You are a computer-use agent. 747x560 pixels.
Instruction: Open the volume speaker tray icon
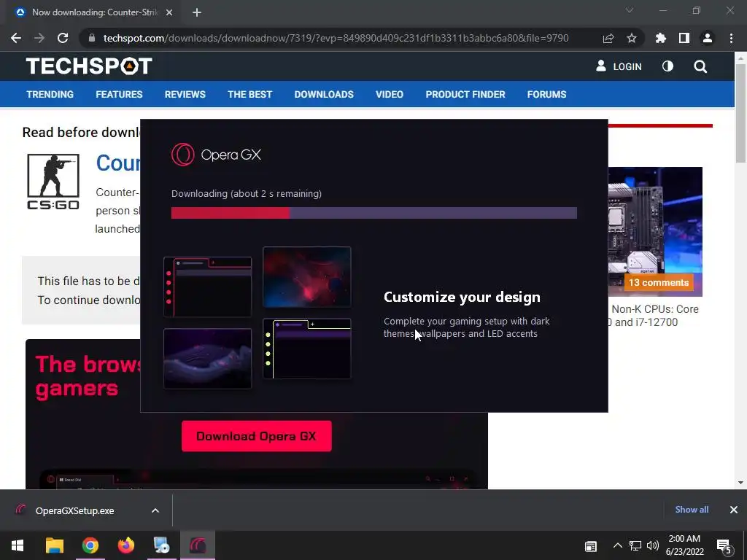(652, 545)
